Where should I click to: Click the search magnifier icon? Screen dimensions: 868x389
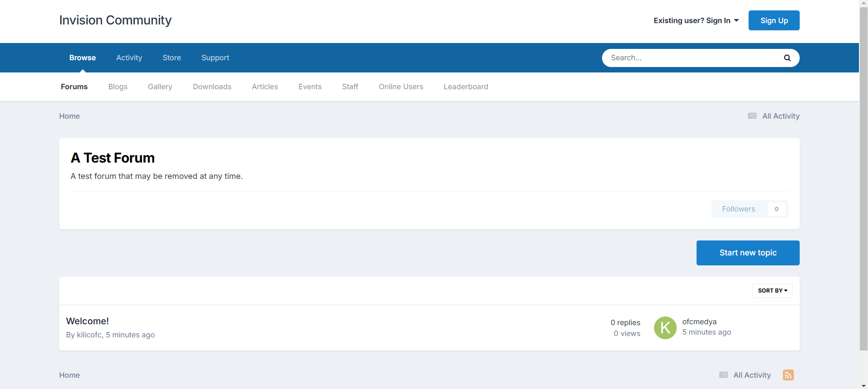[x=787, y=58]
